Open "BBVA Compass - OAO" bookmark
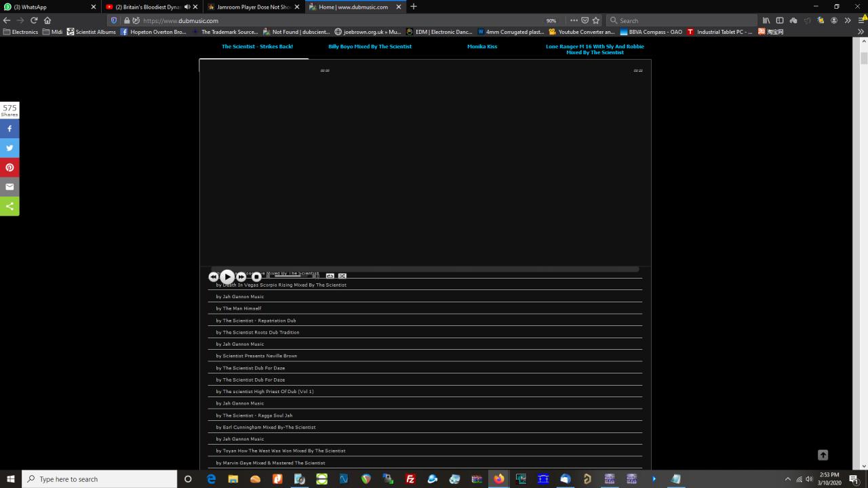The height and width of the screenshot is (488, 868). pos(651,32)
